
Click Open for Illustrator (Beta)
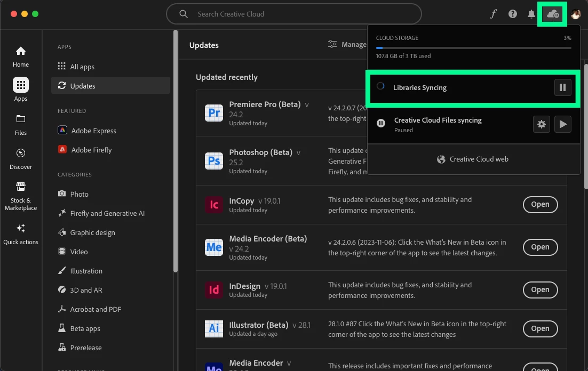[540, 329]
